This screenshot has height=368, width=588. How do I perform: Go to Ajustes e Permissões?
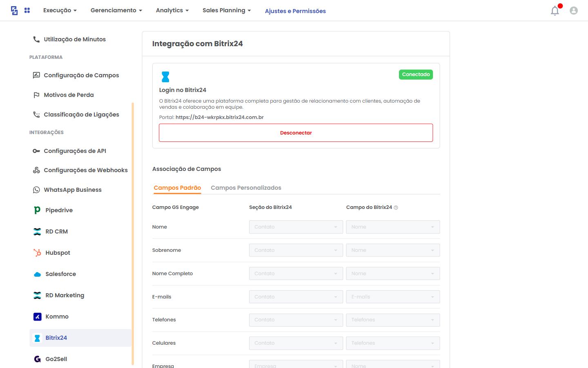295,11
